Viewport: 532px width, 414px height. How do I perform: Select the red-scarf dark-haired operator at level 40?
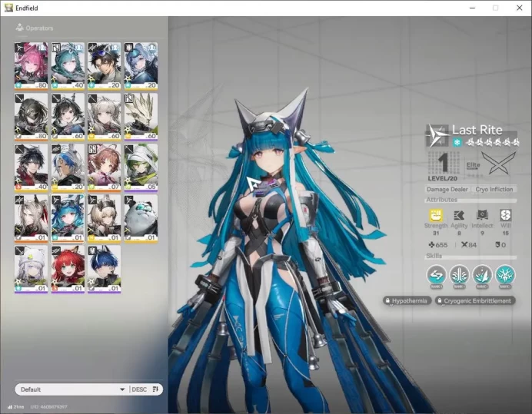pyautogui.click(x=31, y=167)
